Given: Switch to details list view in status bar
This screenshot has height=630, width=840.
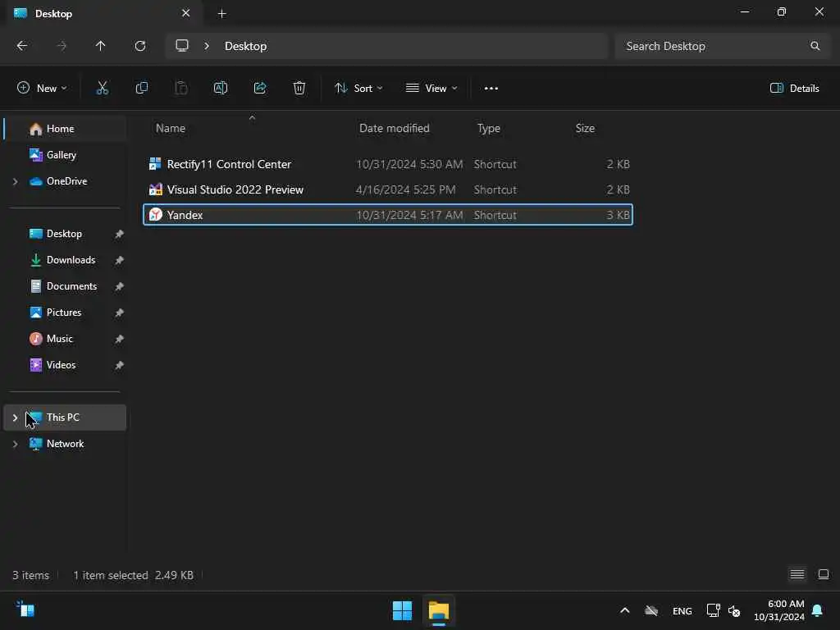Looking at the screenshot, I should (x=797, y=575).
